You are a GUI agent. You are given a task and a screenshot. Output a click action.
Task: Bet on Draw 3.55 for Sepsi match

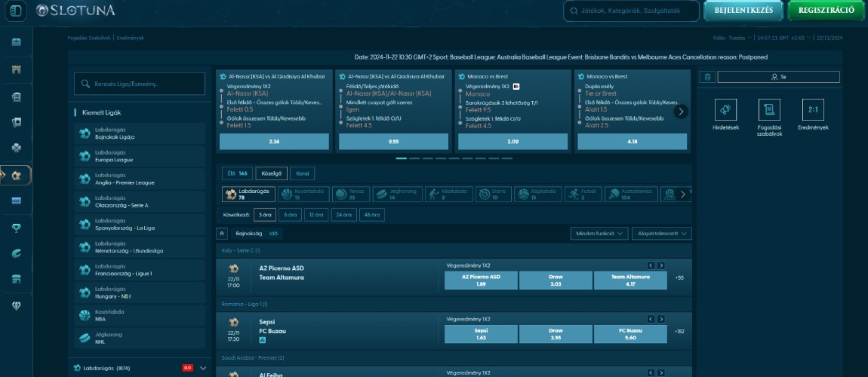coord(556,334)
